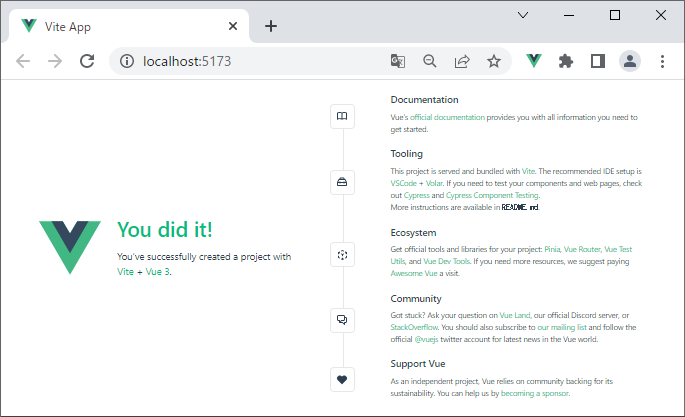
Task: Open the becoming a sponsor link
Action: 535,393
